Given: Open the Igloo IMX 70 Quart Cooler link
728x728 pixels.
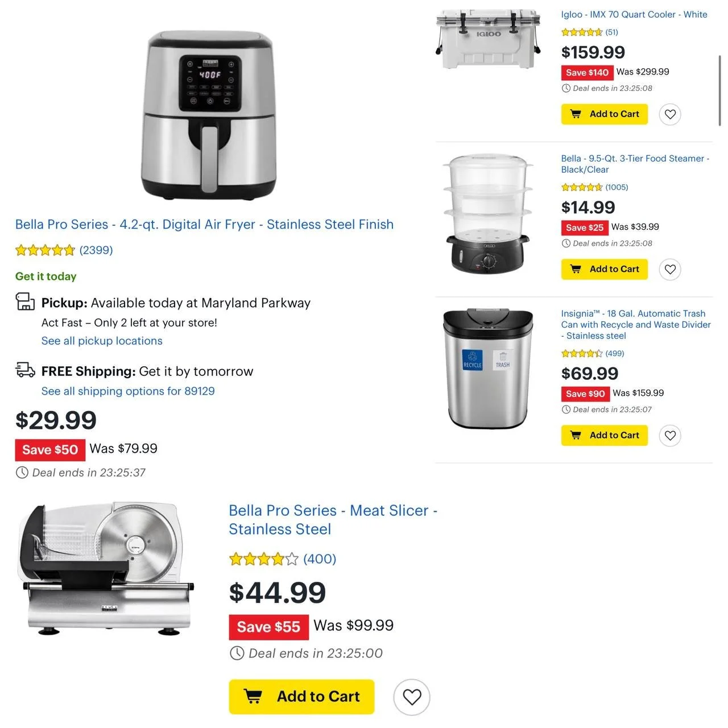Looking at the screenshot, I should (634, 15).
